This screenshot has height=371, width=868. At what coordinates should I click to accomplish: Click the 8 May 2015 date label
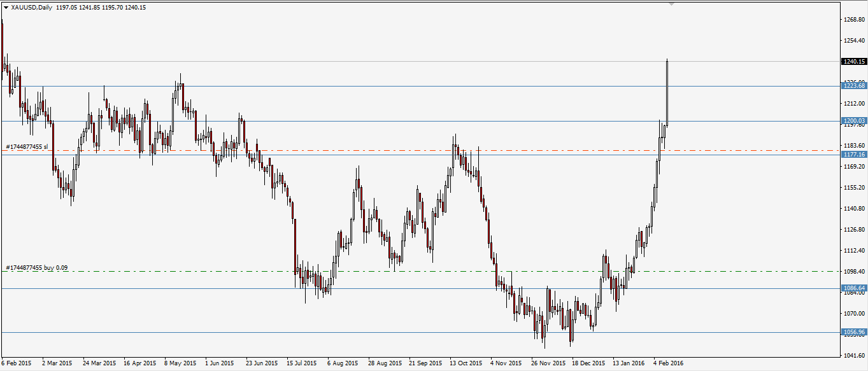(x=180, y=363)
